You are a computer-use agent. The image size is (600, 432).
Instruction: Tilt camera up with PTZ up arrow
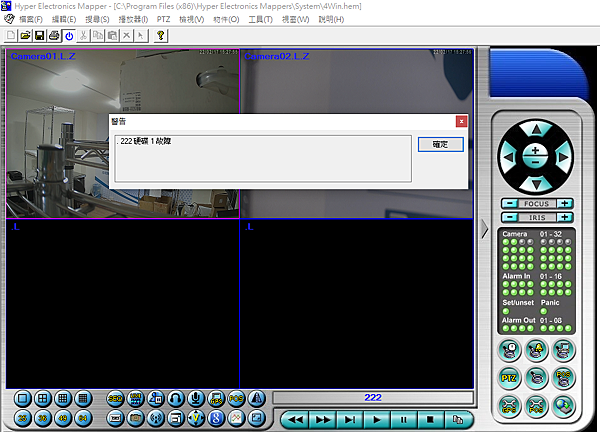[x=536, y=130]
